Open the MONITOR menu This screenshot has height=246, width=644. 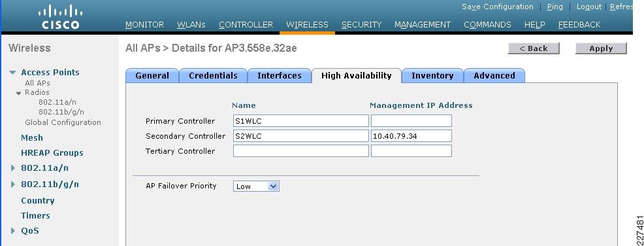click(x=144, y=25)
